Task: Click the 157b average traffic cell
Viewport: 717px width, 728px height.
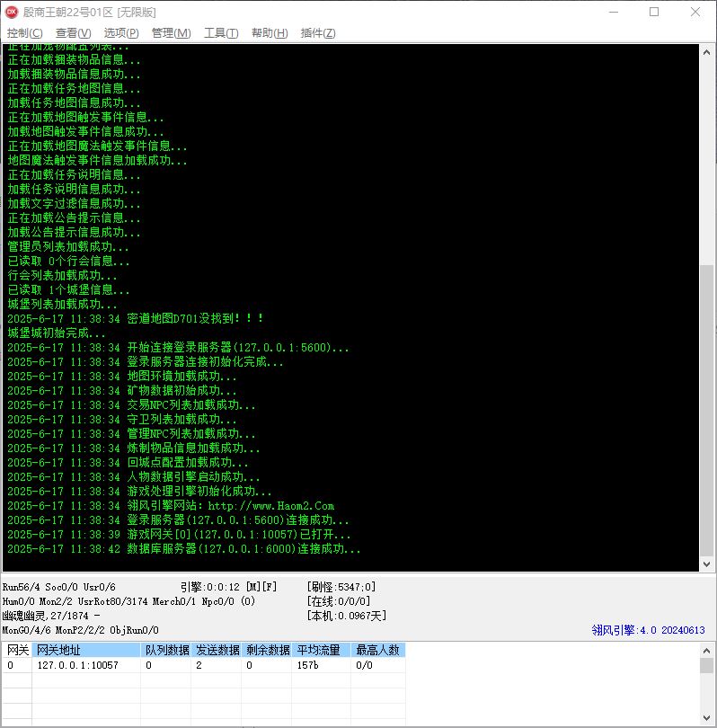Action: [x=321, y=665]
